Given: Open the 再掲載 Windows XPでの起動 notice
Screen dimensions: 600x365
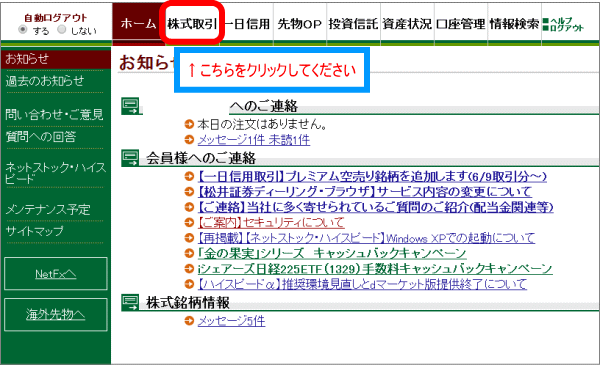Looking at the screenshot, I should (x=366, y=238).
